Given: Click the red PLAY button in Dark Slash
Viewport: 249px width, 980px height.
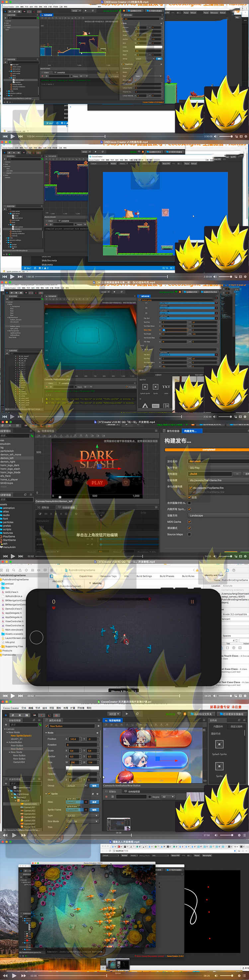Looking at the screenshot, I should click(97, 483).
